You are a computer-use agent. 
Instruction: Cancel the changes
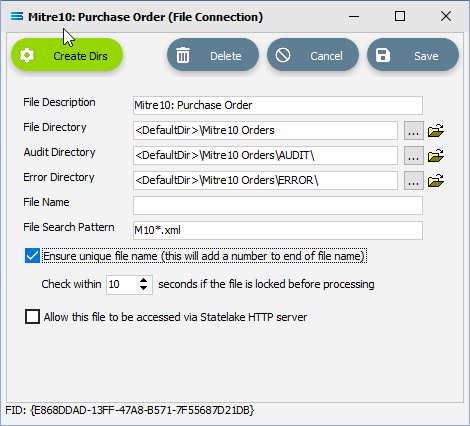[313, 55]
